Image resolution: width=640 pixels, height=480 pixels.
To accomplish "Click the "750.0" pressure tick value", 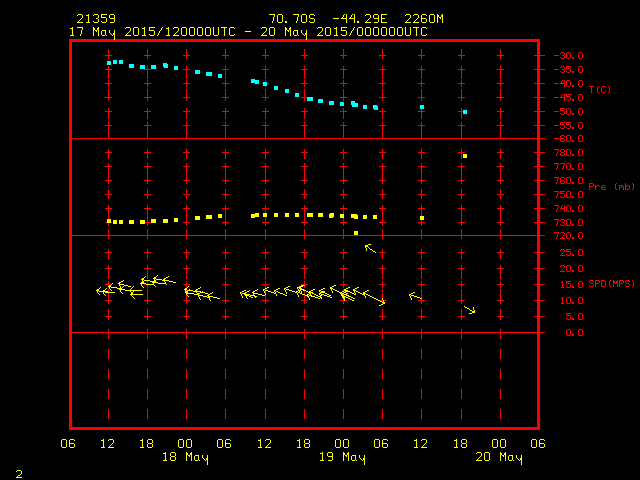I will point(569,195).
